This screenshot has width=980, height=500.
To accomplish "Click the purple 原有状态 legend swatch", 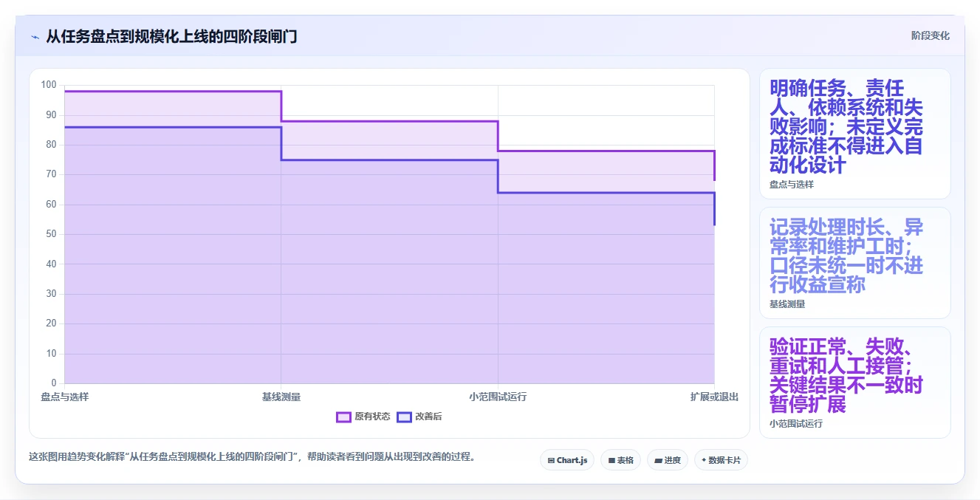I will coord(343,417).
